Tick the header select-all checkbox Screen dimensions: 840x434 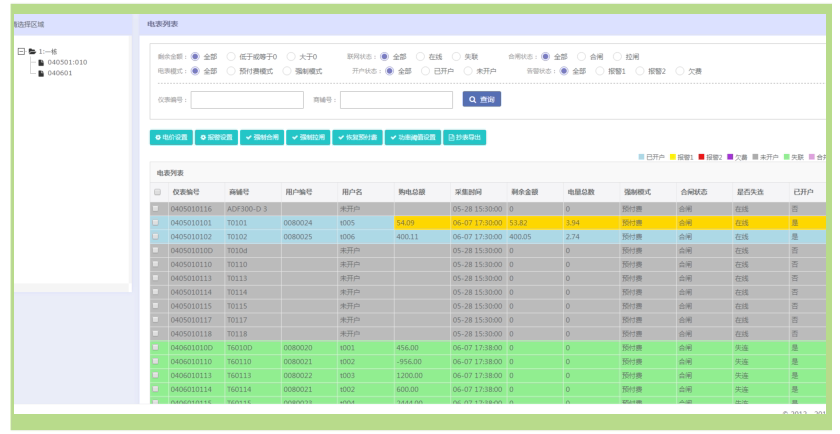pos(158,192)
